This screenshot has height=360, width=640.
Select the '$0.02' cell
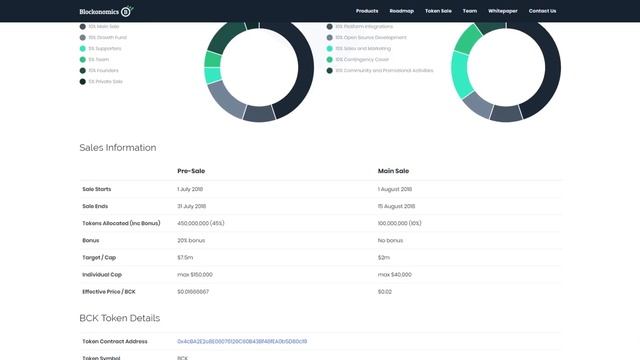pyautogui.click(x=384, y=292)
